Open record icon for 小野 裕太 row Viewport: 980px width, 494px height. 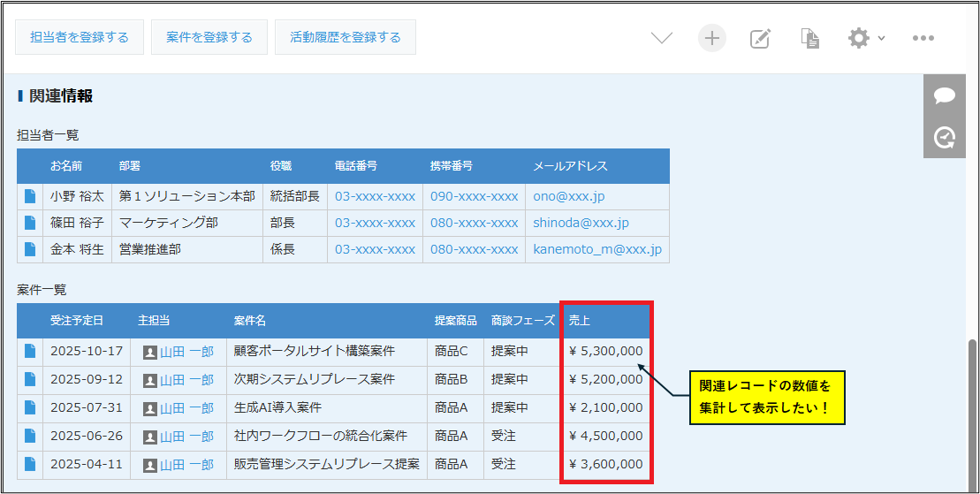(30, 196)
